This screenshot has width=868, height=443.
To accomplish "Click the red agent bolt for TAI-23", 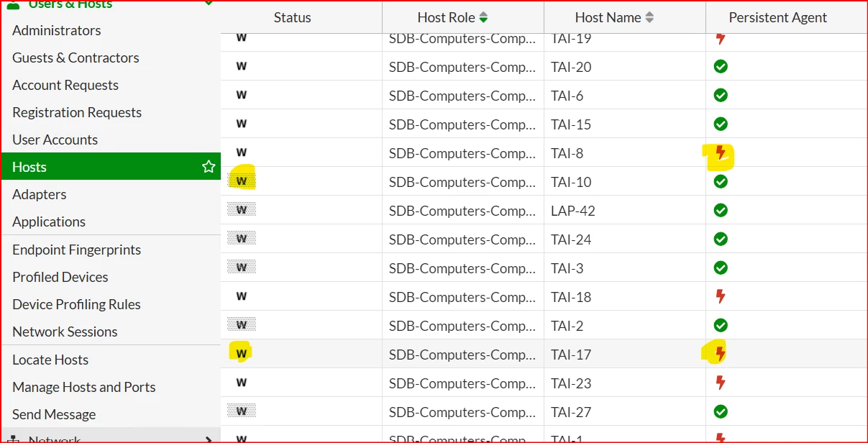I will tap(721, 383).
